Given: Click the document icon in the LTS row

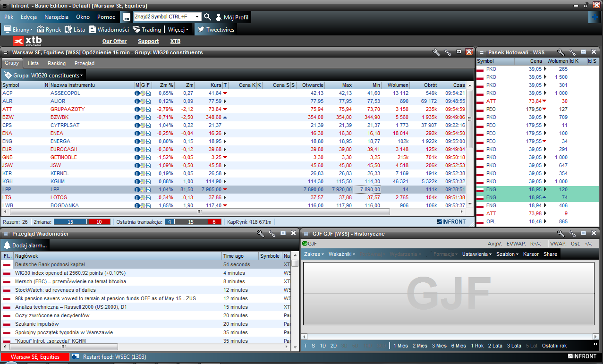Looking at the screenshot, I should [148, 197].
